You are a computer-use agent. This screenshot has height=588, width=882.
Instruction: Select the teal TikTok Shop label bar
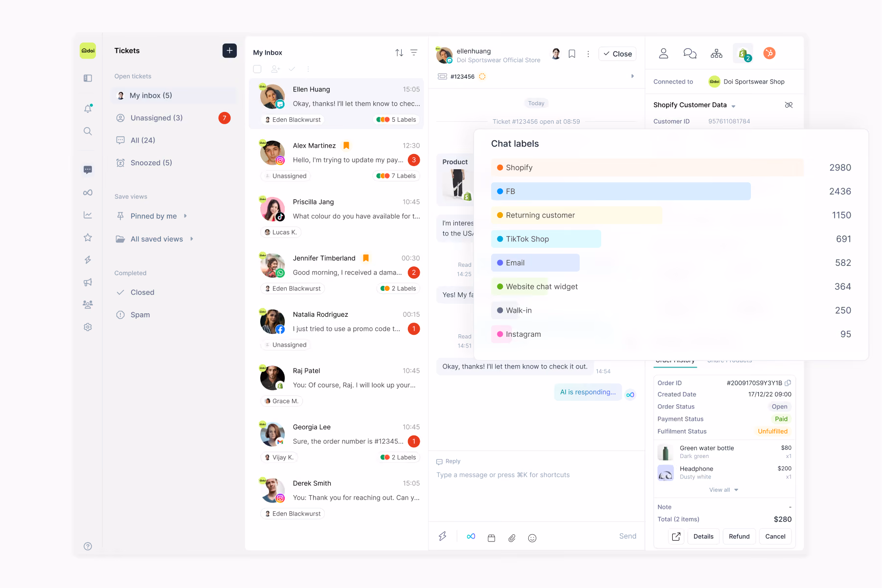[546, 239]
